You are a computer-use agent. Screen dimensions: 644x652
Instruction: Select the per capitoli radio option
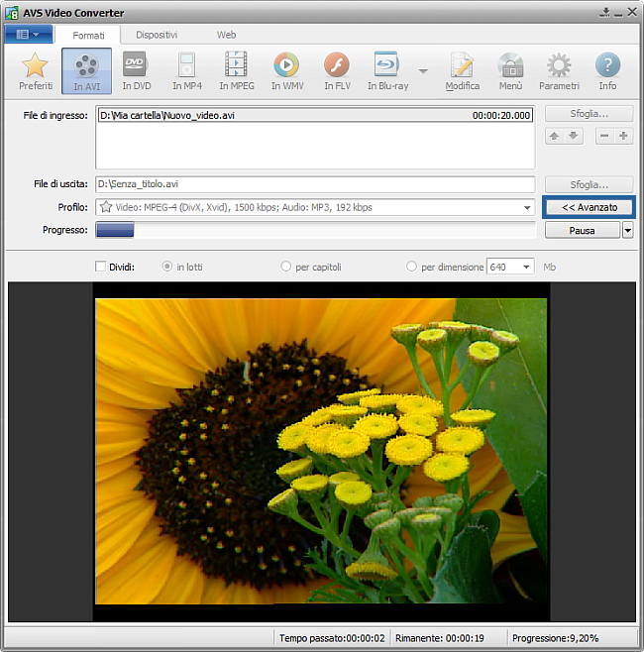286,267
